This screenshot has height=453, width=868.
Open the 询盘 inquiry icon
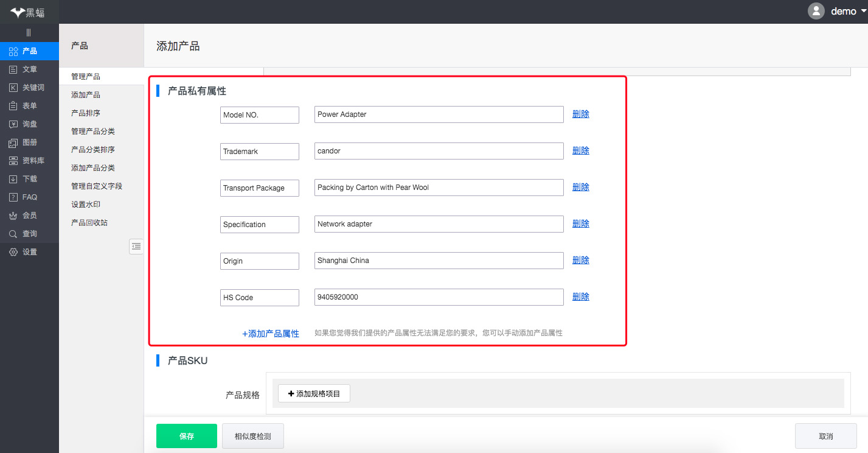(13, 124)
